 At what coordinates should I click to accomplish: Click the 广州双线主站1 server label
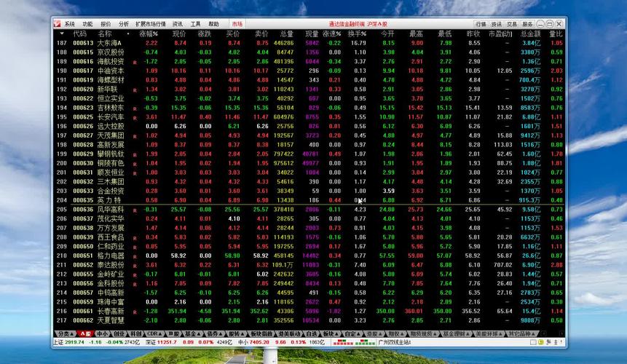[x=394, y=342]
